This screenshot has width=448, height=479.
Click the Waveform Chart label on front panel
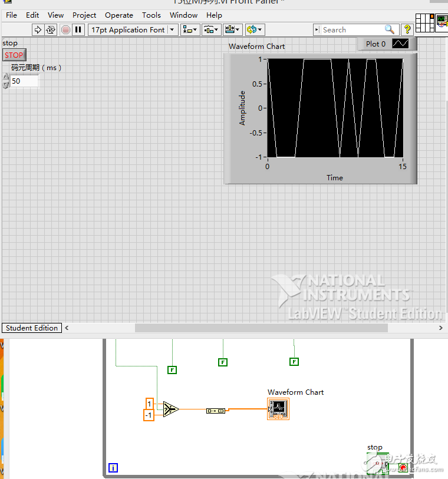[256, 47]
